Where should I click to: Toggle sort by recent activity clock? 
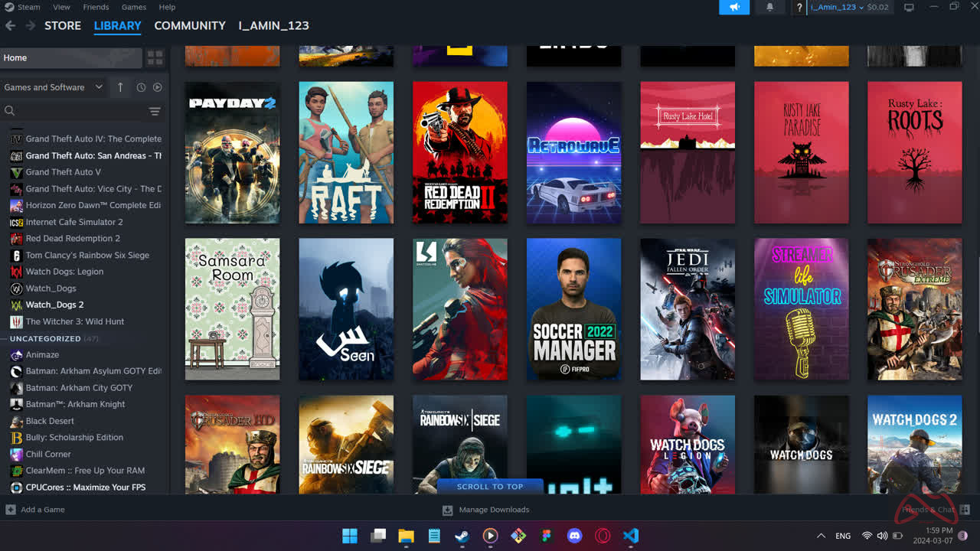pos(141,87)
